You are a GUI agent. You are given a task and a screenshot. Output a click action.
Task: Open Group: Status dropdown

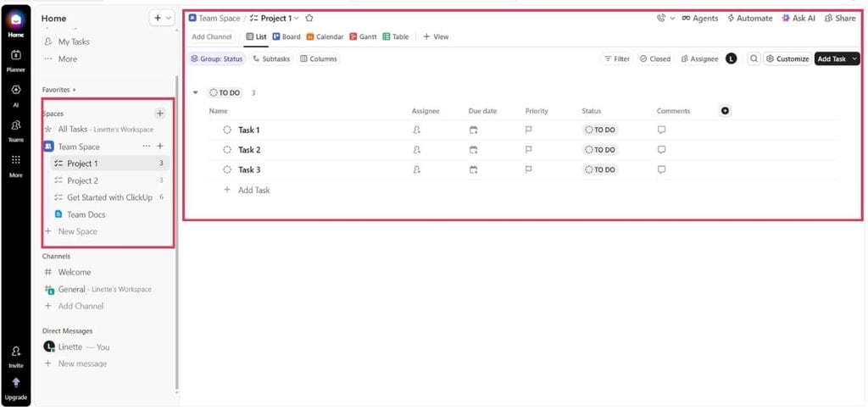coord(216,58)
